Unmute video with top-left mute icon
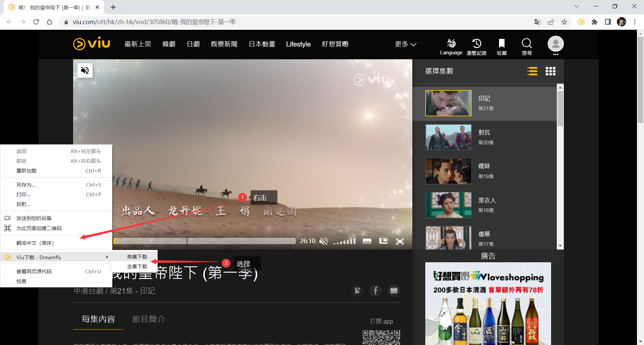Image resolution: width=644 pixels, height=345 pixels. point(85,70)
